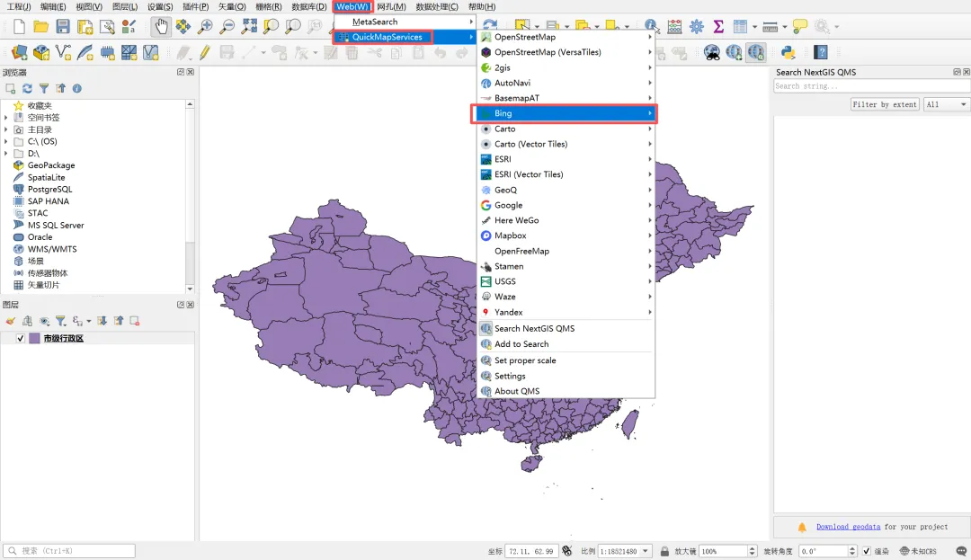This screenshot has width=971, height=560.
Task: Click New SpatiaLite Layer feather icon
Action: click(85, 53)
